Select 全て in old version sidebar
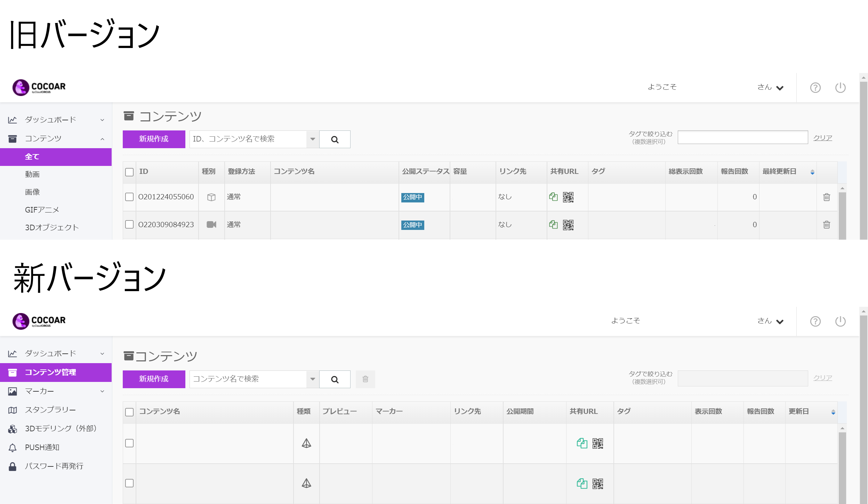 (56, 157)
